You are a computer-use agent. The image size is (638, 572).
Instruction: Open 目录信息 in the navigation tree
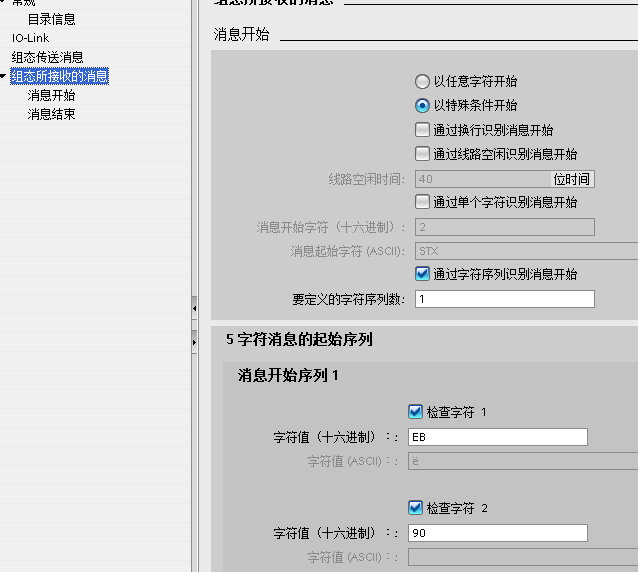coord(51,19)
